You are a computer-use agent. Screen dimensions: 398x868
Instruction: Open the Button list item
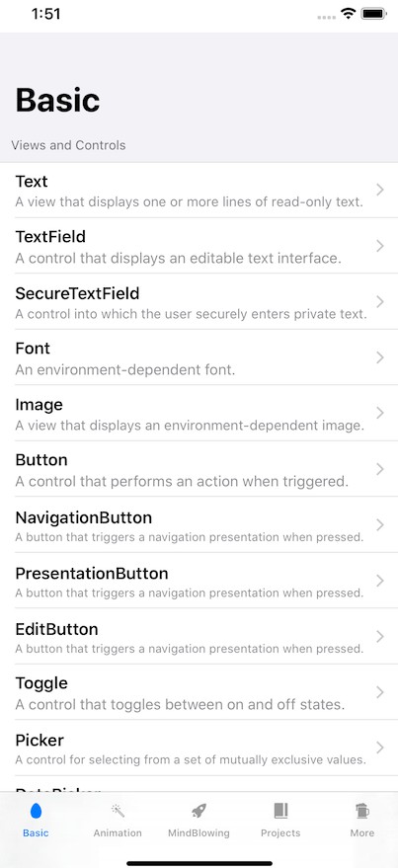[x=199, y=469]
